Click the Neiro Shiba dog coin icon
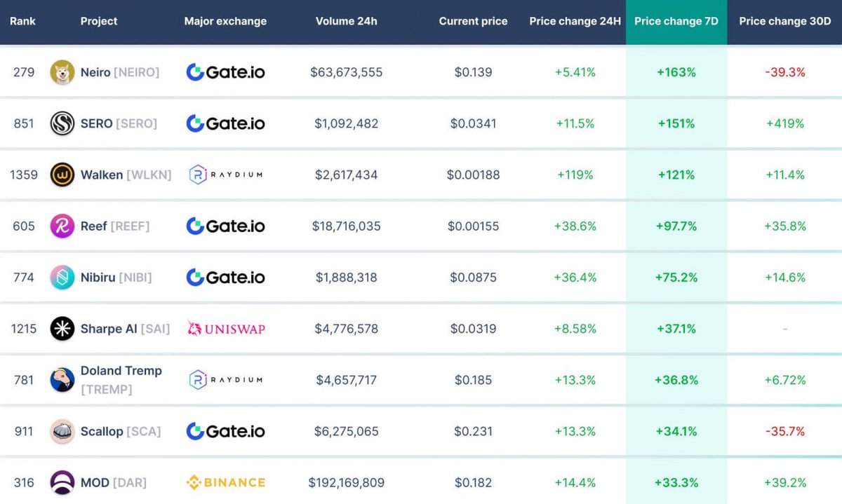The height and width of the screenshot is (504, 842). click(x=62, y=72)
